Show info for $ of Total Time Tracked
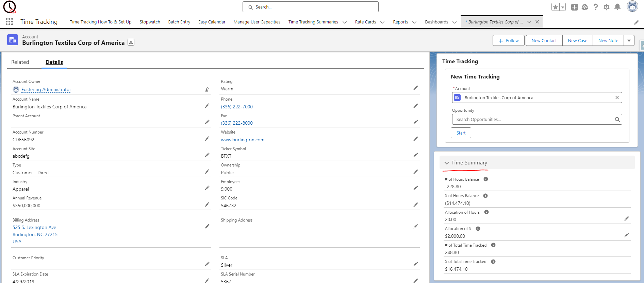The height and width of the screenshot is (283, 644). 493,262
